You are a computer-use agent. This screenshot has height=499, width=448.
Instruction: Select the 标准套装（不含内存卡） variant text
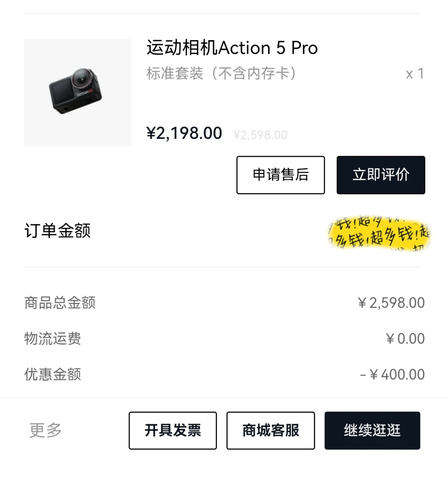pos(221,73)
